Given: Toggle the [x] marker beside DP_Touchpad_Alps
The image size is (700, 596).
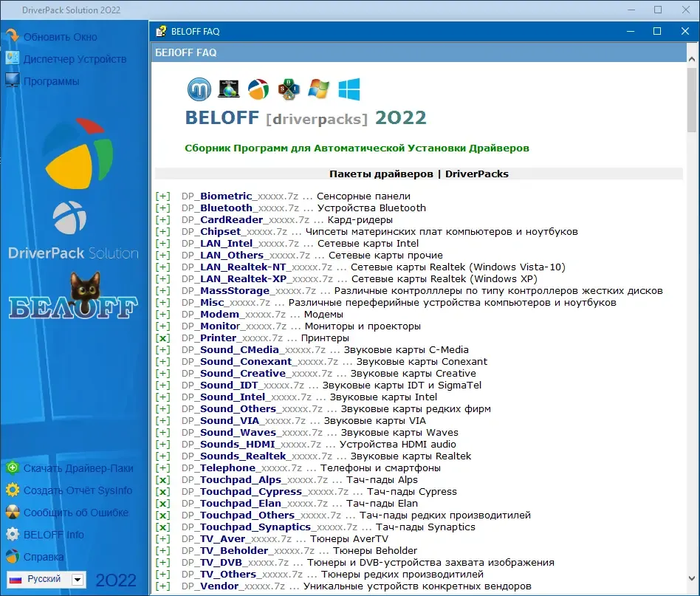Looking at the screenshot, I should click(x=163, y=480).
